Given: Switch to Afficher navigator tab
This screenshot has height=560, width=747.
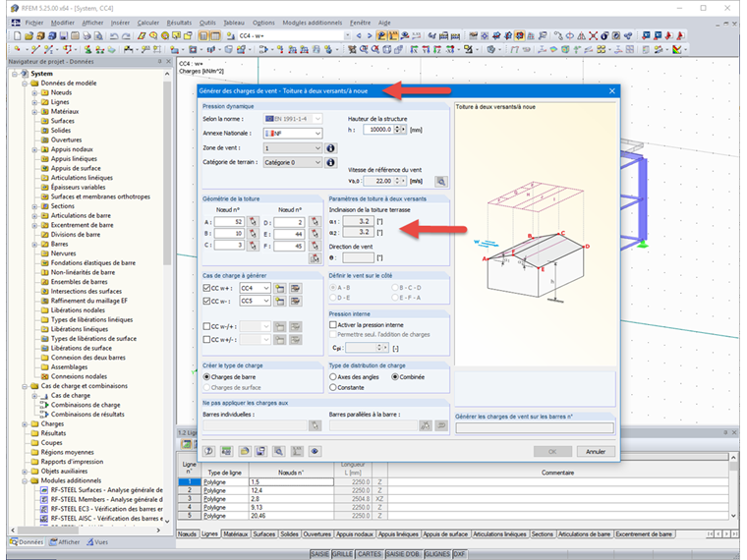Looking at the screenshot, I should (65, 542).
